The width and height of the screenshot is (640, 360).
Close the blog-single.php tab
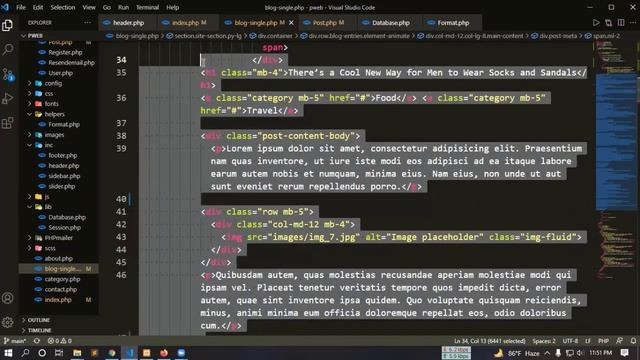291,23
